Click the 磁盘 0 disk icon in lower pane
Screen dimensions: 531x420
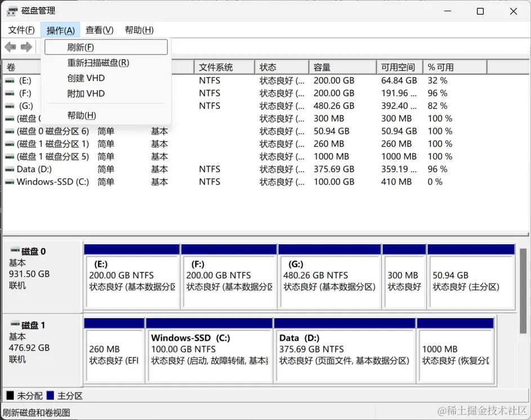click(x=15, y=251)
